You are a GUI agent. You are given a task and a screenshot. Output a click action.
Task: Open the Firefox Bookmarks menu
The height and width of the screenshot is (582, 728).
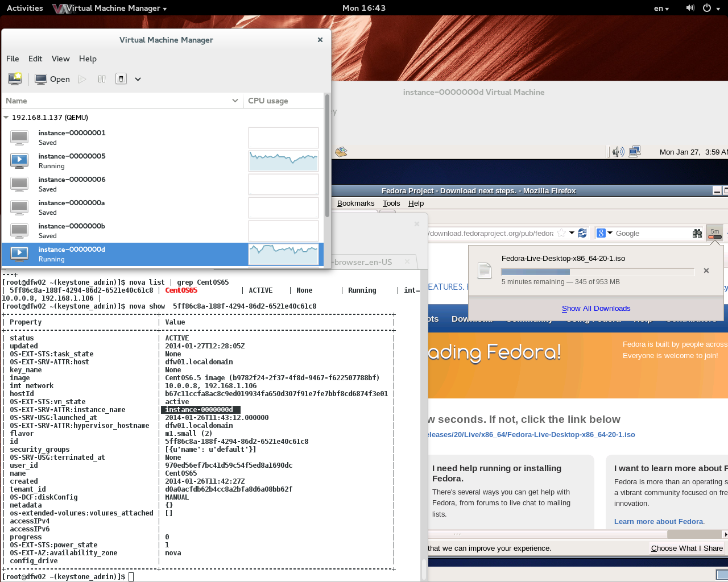[355, 203]
